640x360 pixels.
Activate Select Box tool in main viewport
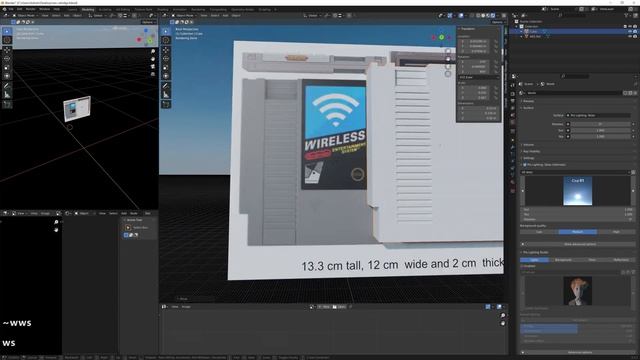(166, 31)
